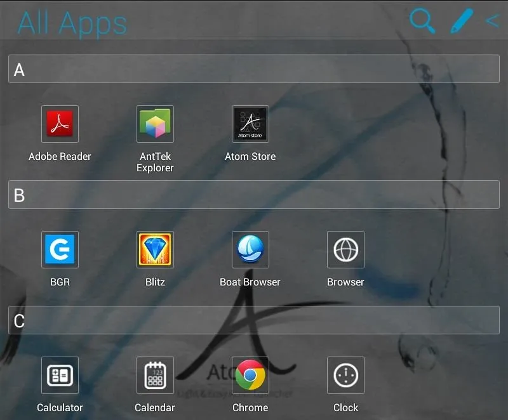Screen dimensions: 508x420
Task: Open the Blitz game icon
Action: point(155,249)
